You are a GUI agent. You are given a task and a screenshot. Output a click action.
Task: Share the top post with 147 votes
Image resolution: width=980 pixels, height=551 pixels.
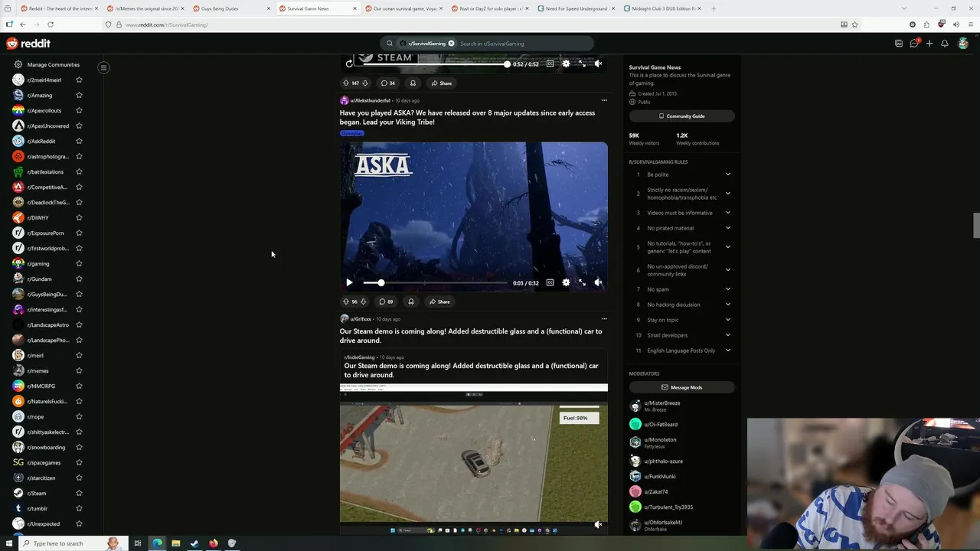click(441, 83)
